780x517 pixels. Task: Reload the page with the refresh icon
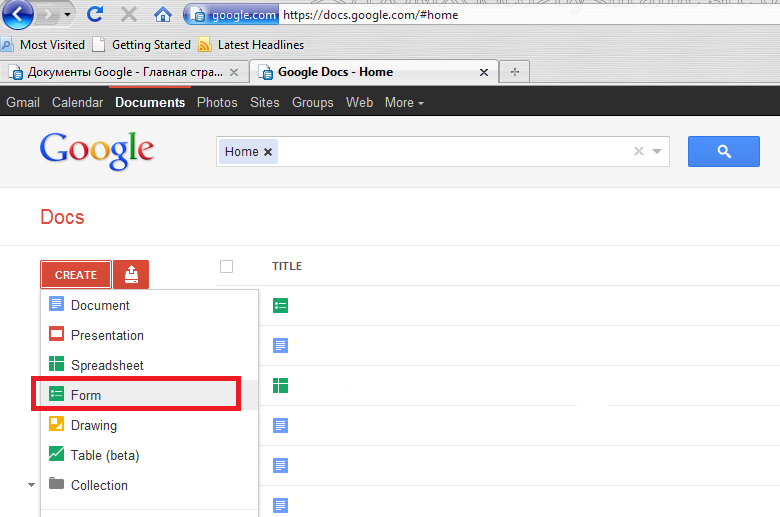pyautogui.click(x=95, y=14)
